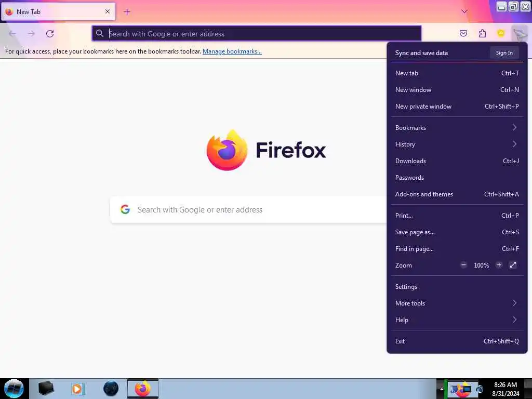Expand the More tools submenu
Image resolution: width=532 pixels, height=399 pixels.
pos(457,303)
